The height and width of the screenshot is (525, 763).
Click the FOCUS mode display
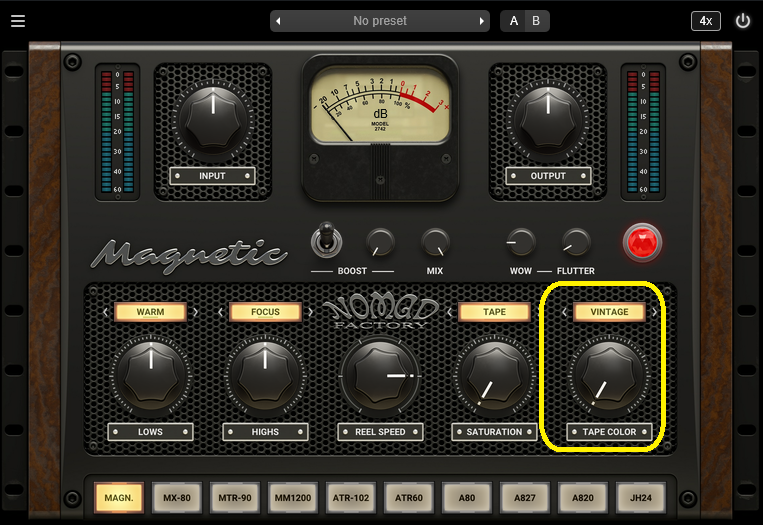(x=265, y=312)
